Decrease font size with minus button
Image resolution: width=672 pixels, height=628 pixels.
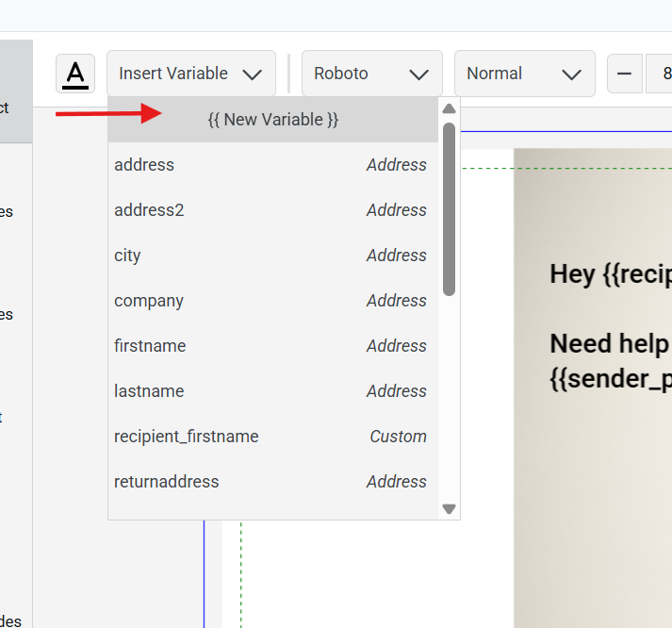625,74
